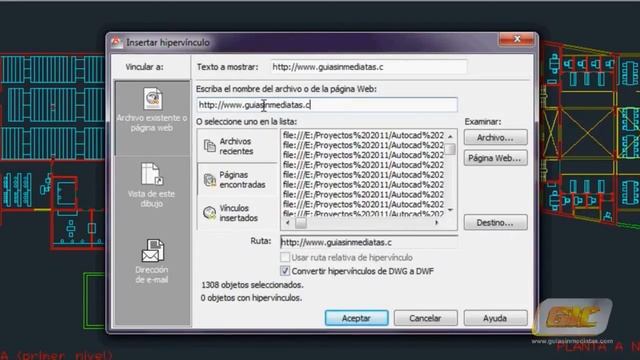Focus the file or web page name field

pos(327,105)
